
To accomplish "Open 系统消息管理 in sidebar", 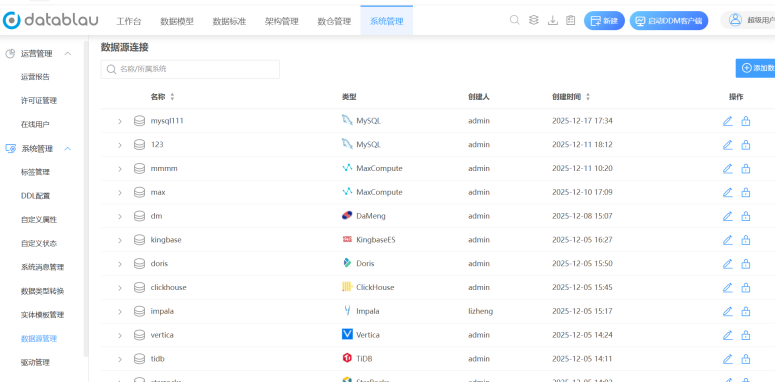I will (43, 267).
